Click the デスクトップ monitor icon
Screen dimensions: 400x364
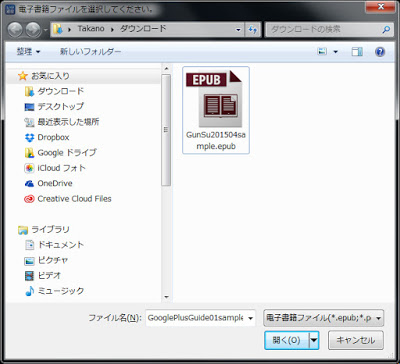29,107
